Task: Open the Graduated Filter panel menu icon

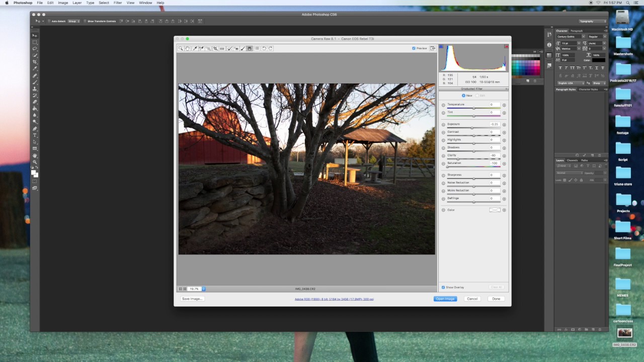Action: [x=506, y=89]
